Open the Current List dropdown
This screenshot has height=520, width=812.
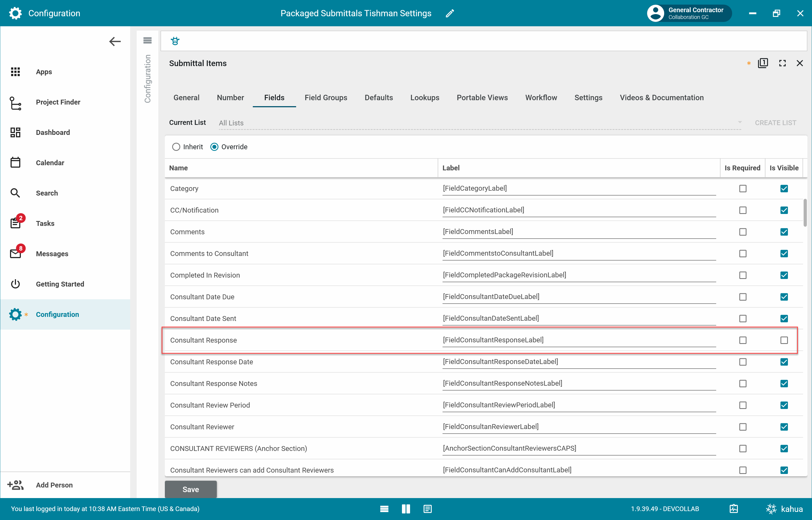[x=479, y=123]
